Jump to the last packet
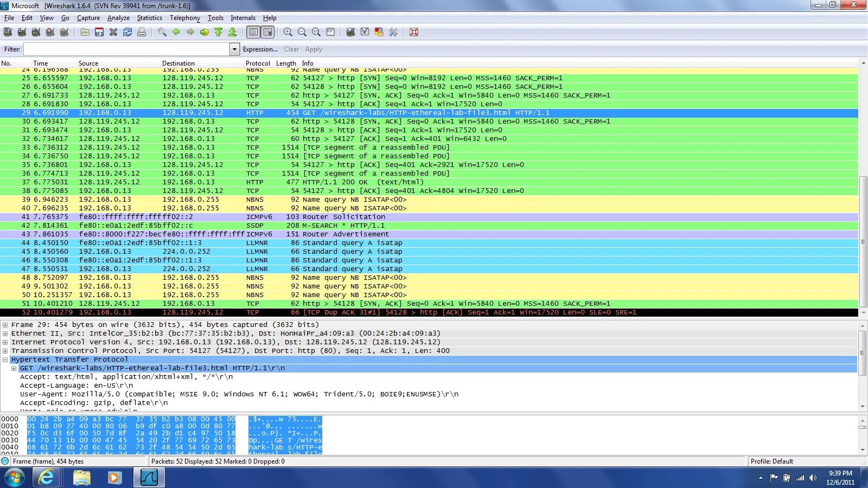 (233, 32)
